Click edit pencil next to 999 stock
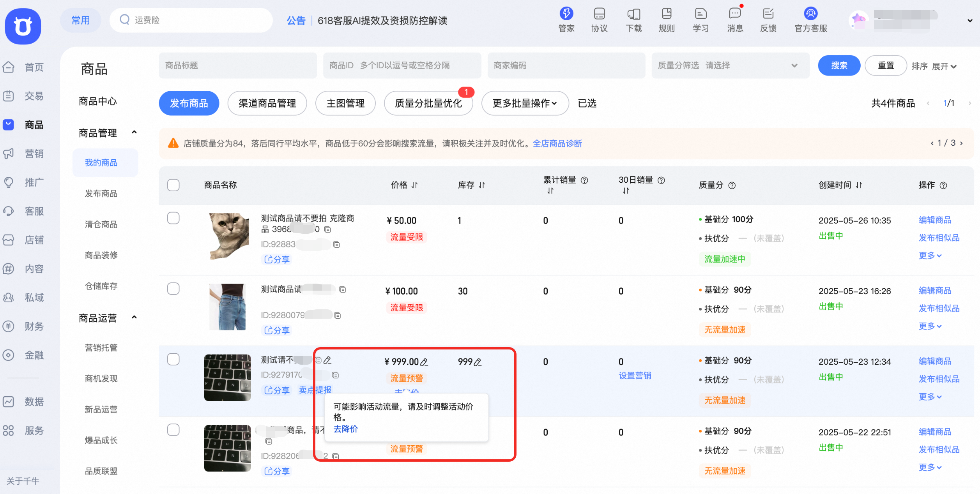Image resolution: width=980 pixels, height=494 pixels. pos(478,362)
